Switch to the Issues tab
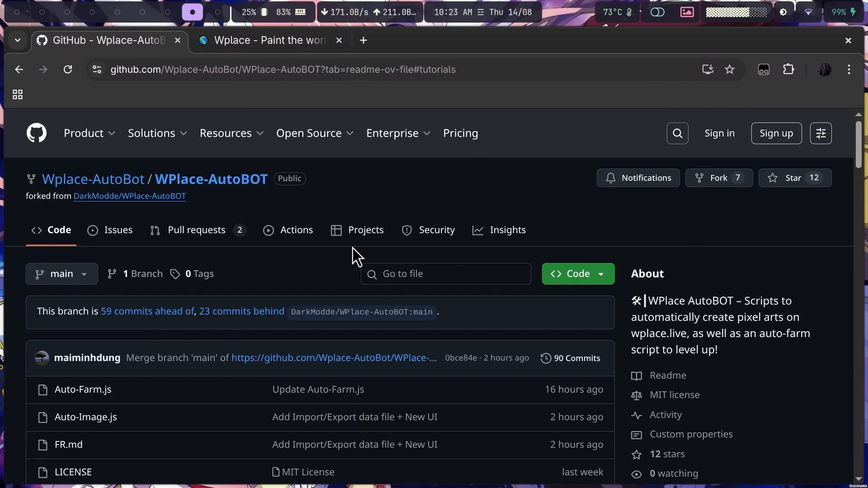 (x=110, y=230)
